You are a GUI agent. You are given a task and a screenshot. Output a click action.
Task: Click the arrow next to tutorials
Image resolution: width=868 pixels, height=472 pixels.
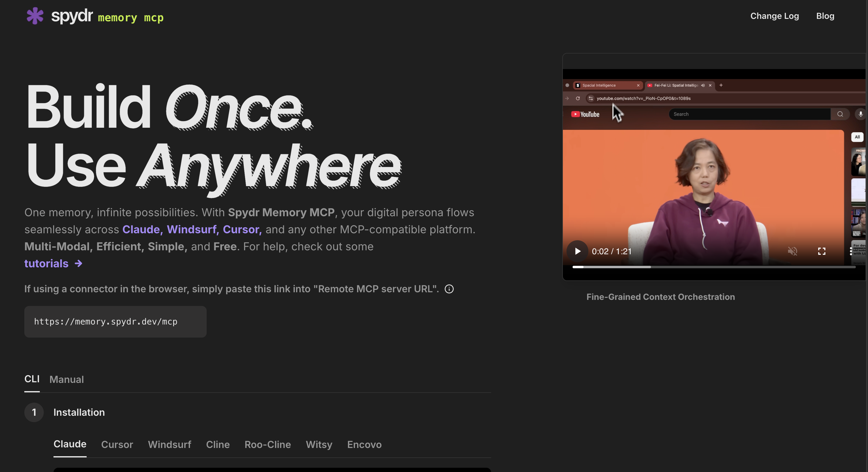[78, 263]
